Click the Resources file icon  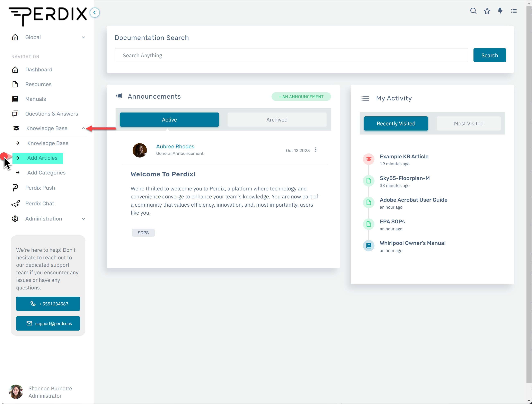(15, 84)
